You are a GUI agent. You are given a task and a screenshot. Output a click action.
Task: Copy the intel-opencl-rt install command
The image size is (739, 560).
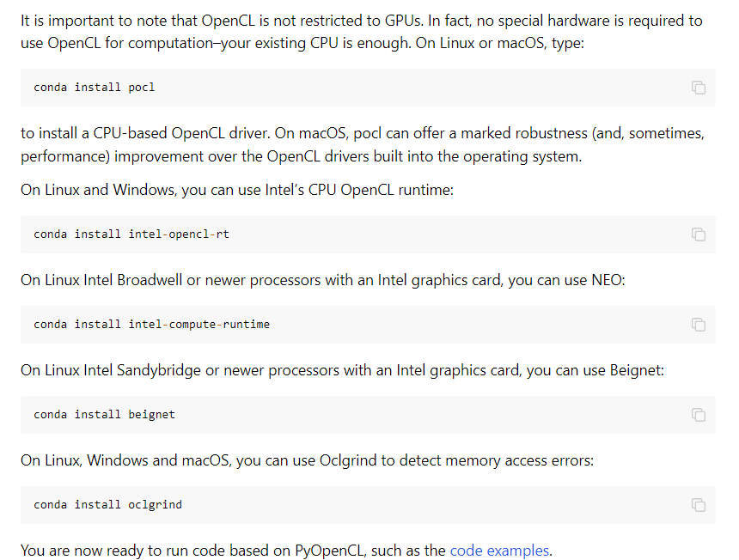698,234
